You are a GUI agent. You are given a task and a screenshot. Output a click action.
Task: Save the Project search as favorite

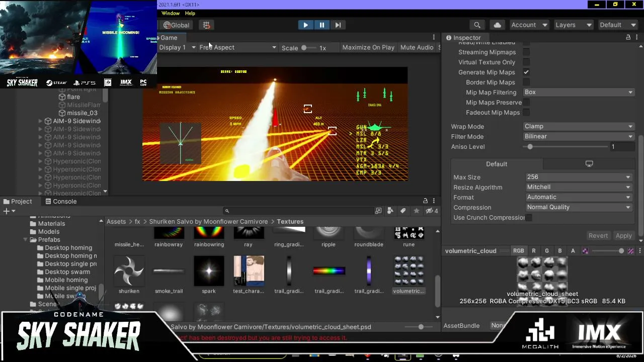(416, 211)
